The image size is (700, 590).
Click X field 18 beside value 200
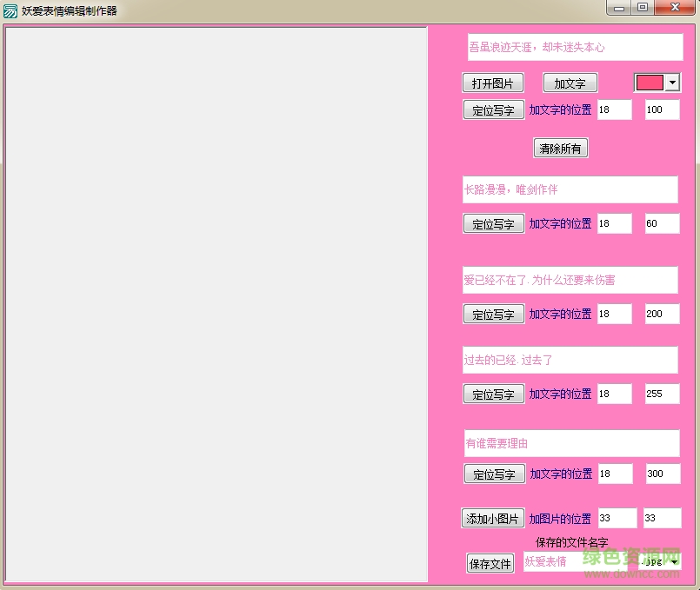[614, 314]
